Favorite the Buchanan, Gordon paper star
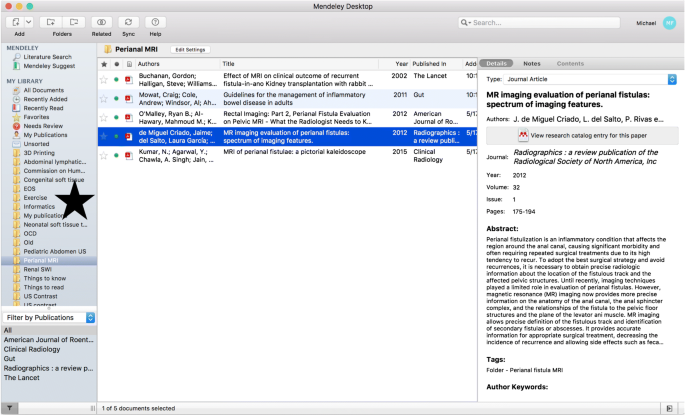 coord(104,80)
